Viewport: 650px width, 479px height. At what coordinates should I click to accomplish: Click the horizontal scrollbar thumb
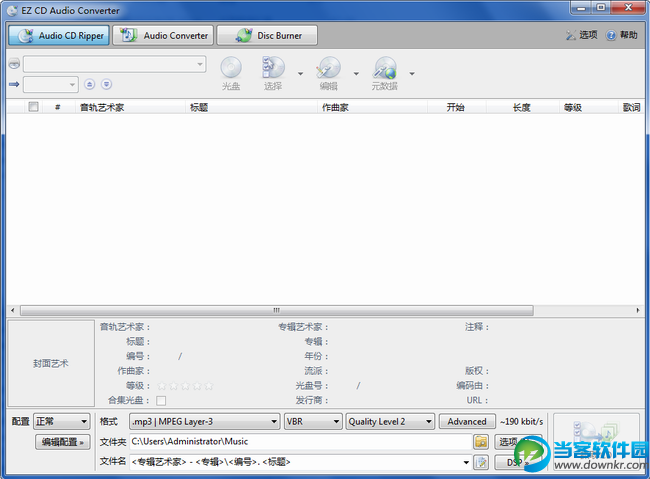click(276, 310)
